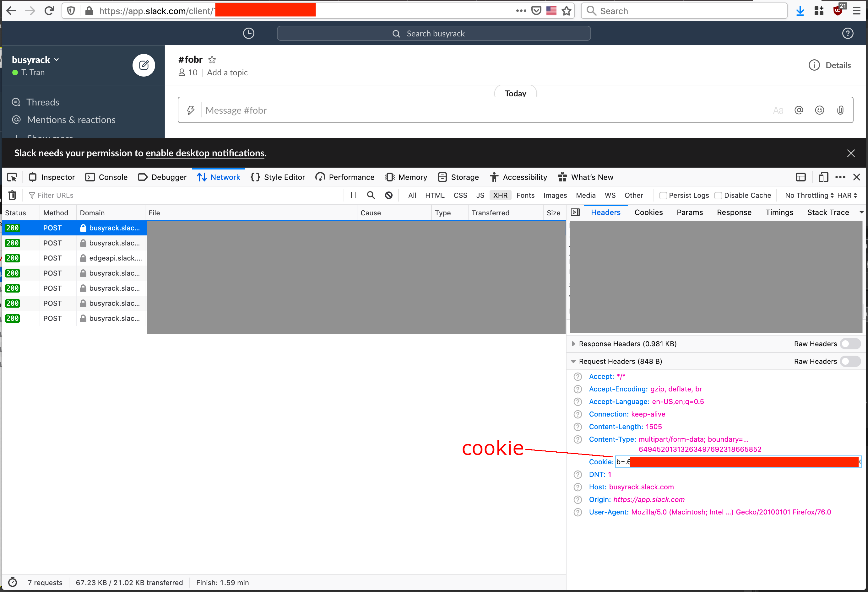Viewport: 868px width, 592px height.
Task: Switch to the Cookies tab
Action: coord(648,213)
